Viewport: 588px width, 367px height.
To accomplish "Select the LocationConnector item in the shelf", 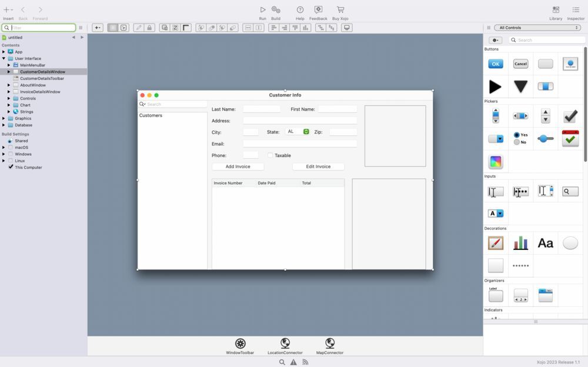I will (x=285, y=346).
